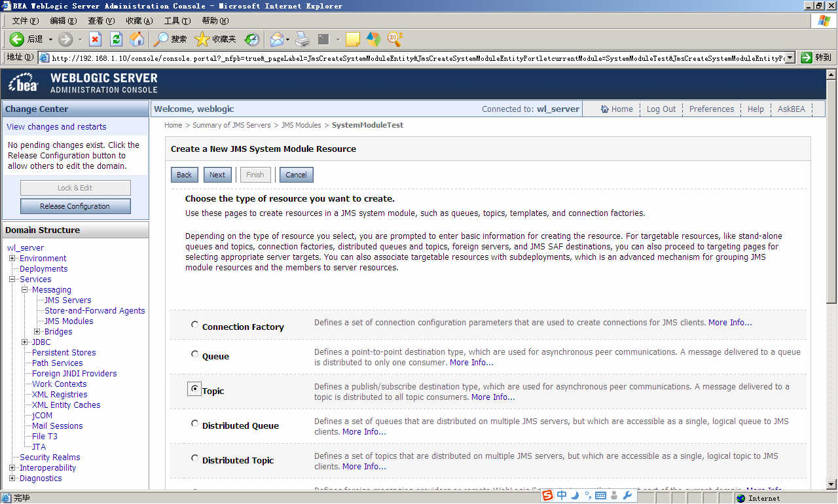
Task: Click the magnifier research icon in the toolbar
Action: tap(395, 39)
